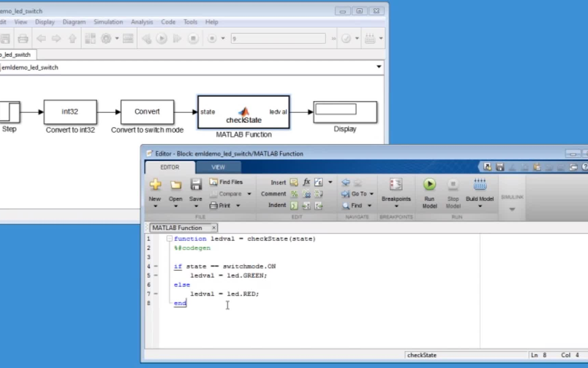Open the Display menu in Simulink

45,22
